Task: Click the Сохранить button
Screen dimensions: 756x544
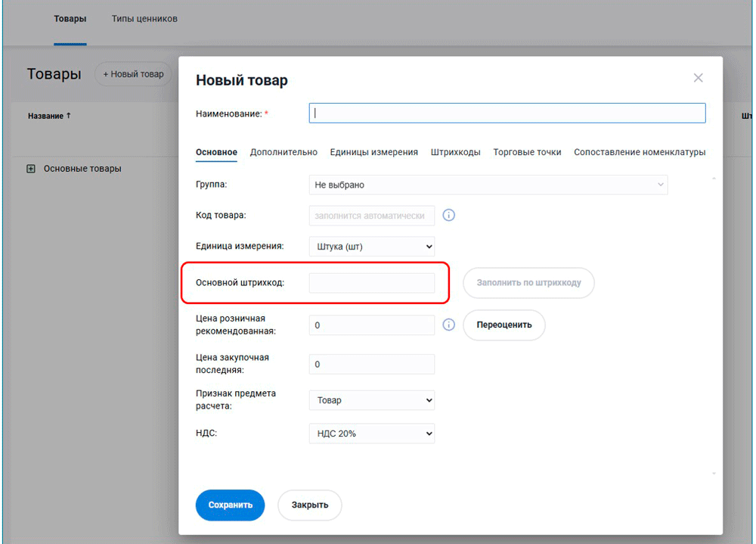Action: pos(230,505)
